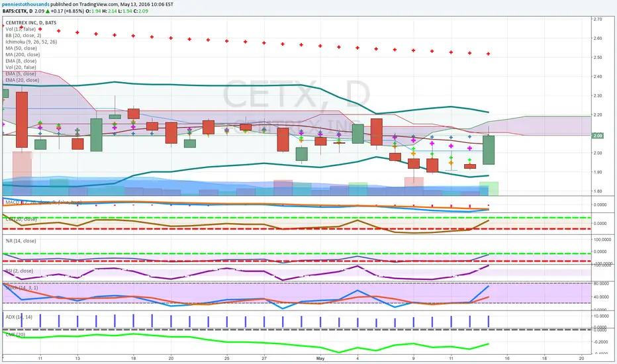This screenshot has height=364, width=617.
Task: Click the light green latest volume bar
Action: 489,189
